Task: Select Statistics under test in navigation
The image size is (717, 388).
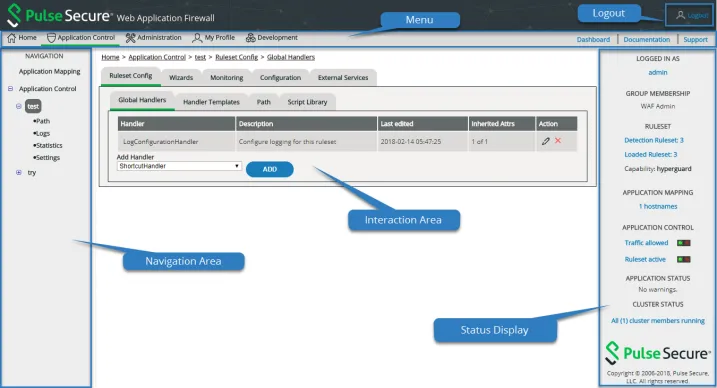Action: tap(48, 145)
